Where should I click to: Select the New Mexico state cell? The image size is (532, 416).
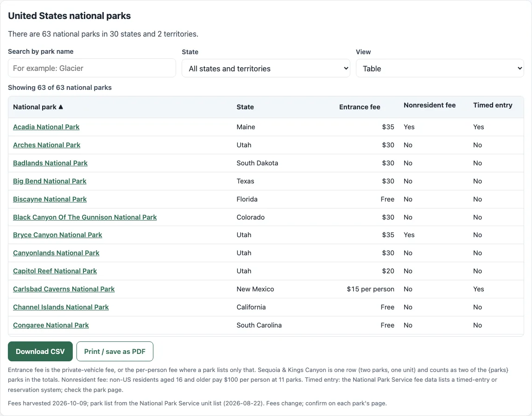[255, 289]
